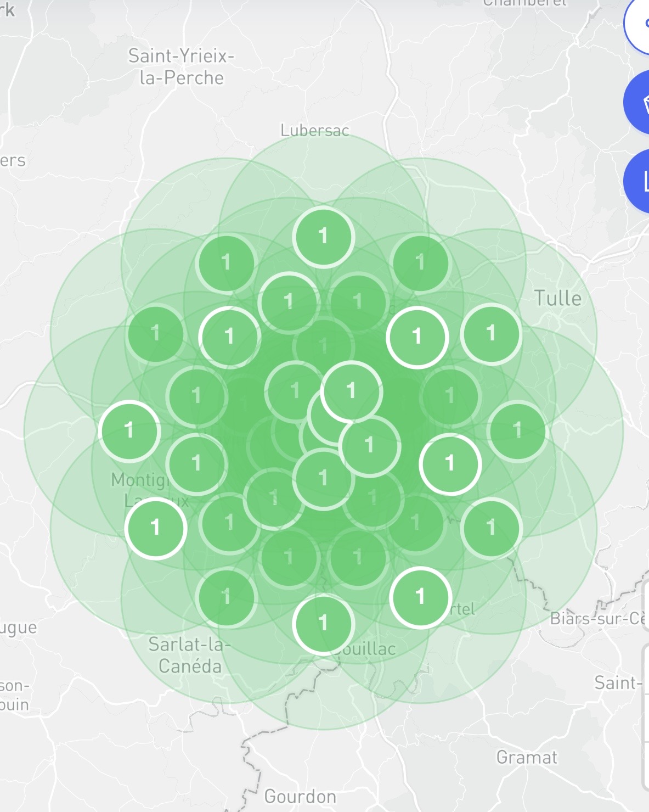
Task: Select the marker southwest of Tulle
Action: tap(419, 337)
